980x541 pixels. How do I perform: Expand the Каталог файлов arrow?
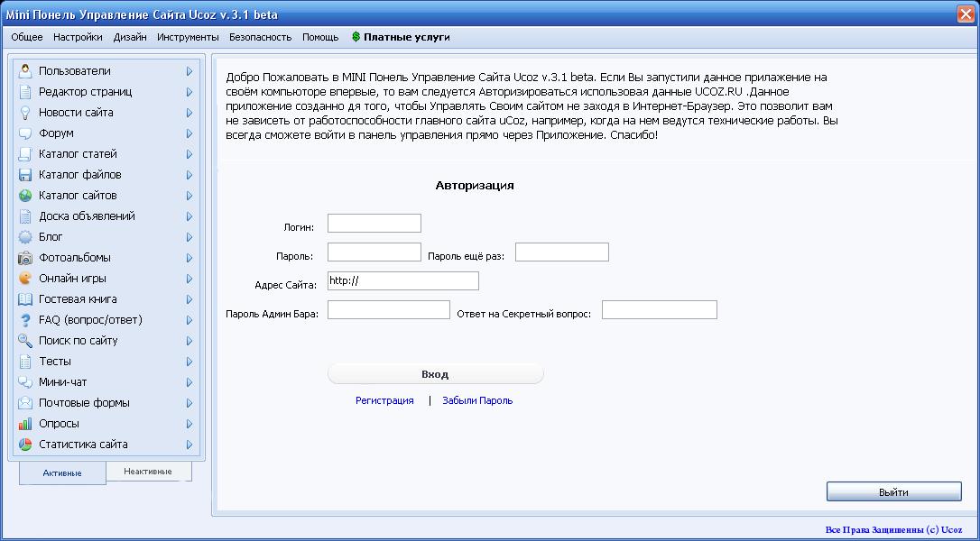pyautogui.click(x=190, y=175)
